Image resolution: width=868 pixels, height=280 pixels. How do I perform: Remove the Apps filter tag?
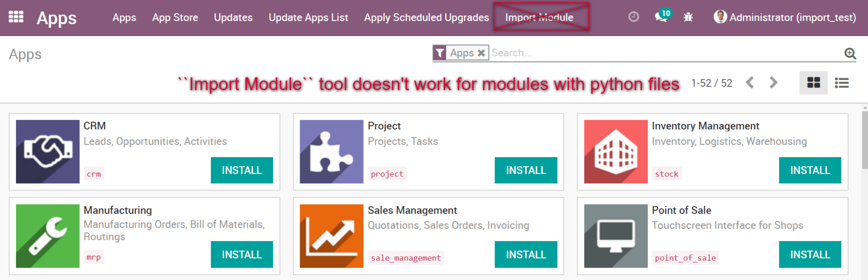point(481,53)
